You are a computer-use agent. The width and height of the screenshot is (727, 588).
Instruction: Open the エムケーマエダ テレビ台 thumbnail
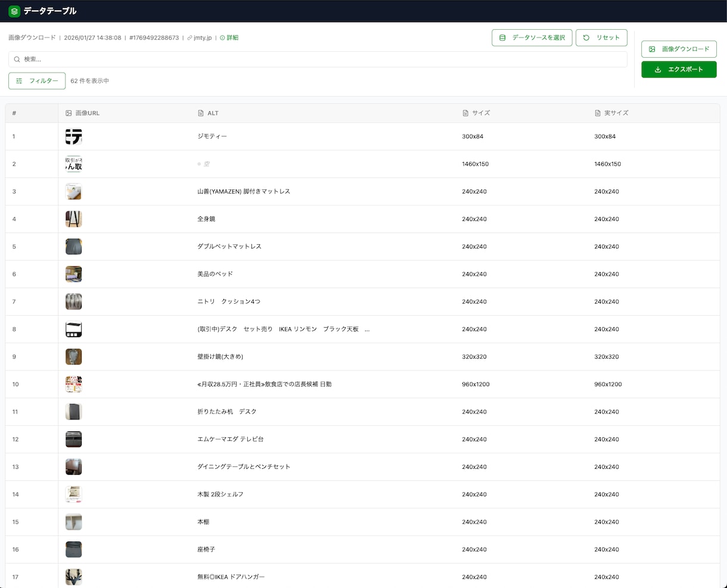click(x=73, y=439)
